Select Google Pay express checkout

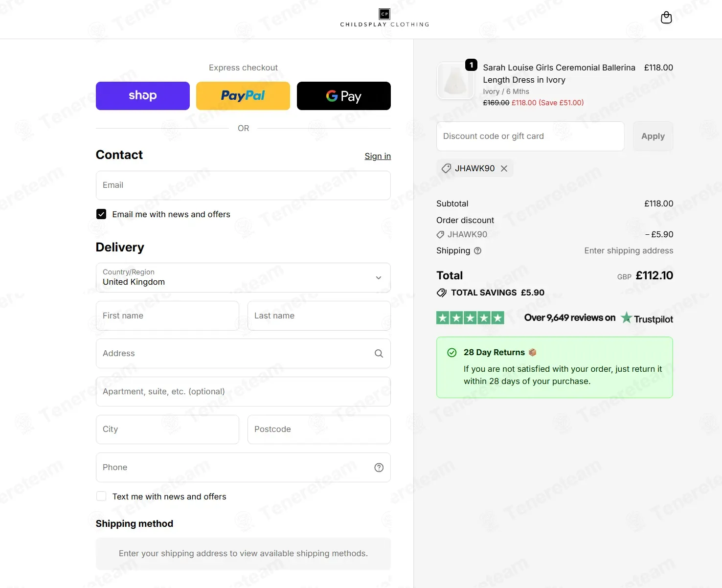(344, 96)
